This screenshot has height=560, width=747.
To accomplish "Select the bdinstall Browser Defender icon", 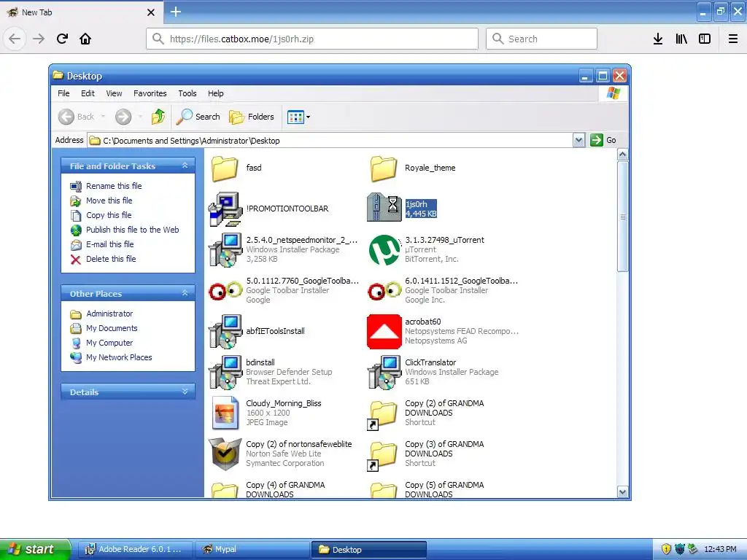I will click(225, 373).
